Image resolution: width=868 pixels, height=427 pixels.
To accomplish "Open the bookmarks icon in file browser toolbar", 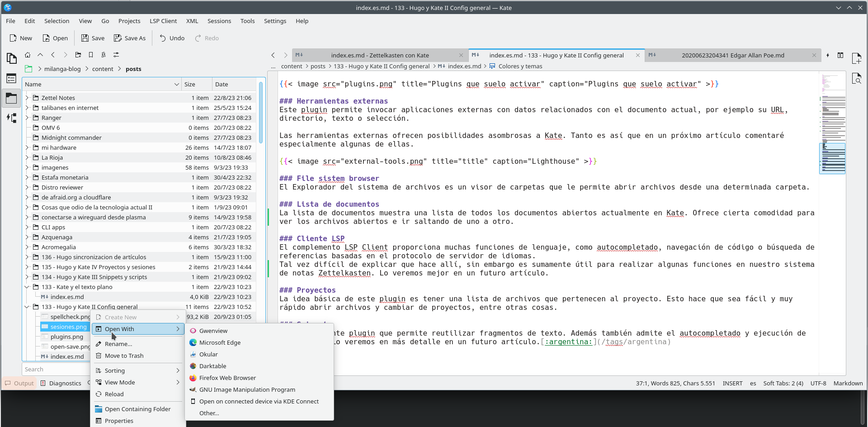I will coord(91,55).
